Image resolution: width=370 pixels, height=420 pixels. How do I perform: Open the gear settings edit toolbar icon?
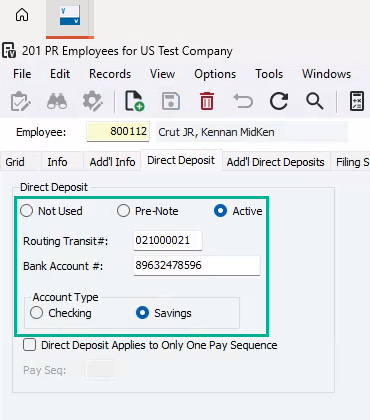pyautogui.click(x=93, y=101)
